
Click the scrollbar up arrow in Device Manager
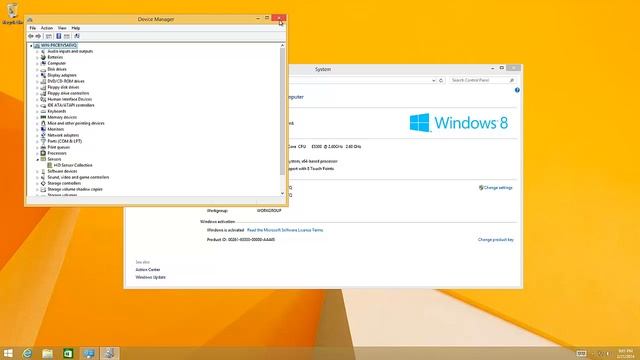click(282, 46)
